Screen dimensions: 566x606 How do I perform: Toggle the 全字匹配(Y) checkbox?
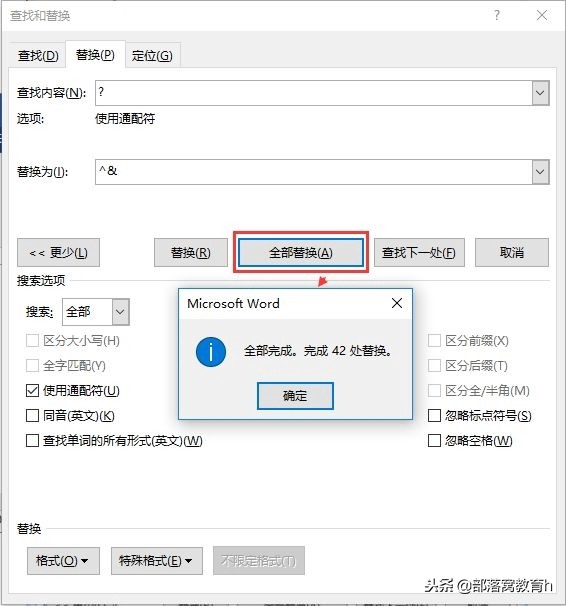click(32, 366)
